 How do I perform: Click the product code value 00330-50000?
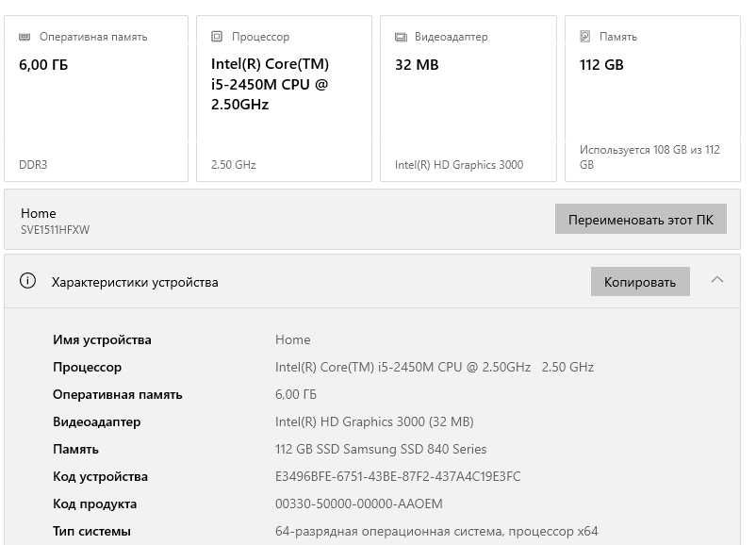[358, 504]
